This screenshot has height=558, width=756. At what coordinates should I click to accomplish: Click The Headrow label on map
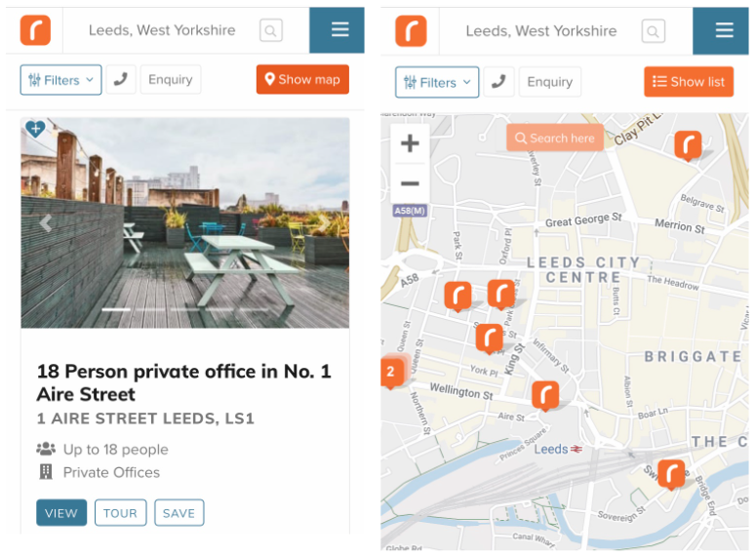[672, 282]
